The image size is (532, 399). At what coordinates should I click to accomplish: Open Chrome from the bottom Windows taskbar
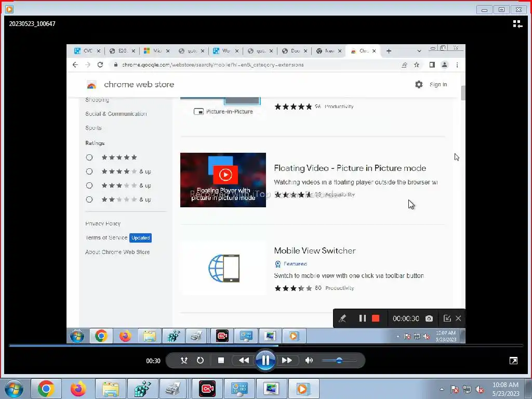(x=46, y=389)
